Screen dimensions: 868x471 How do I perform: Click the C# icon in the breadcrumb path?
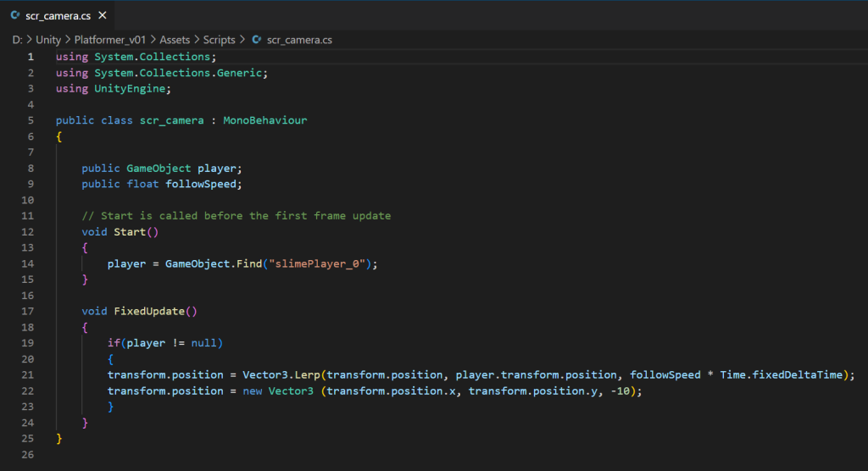[256, 40]
